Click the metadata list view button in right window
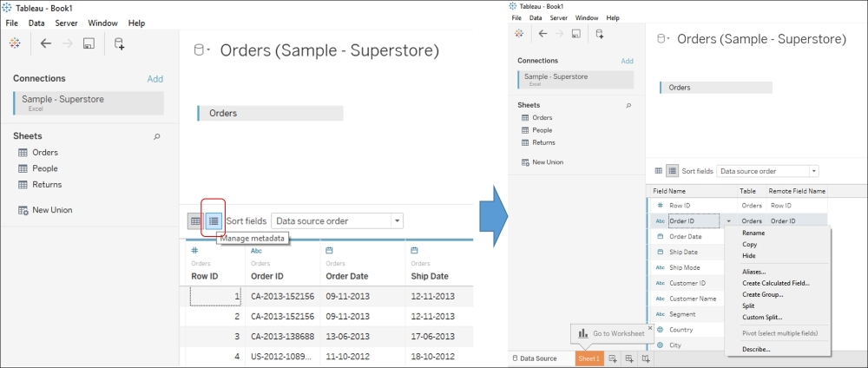The image size is (868, 368). click(672, 171)
